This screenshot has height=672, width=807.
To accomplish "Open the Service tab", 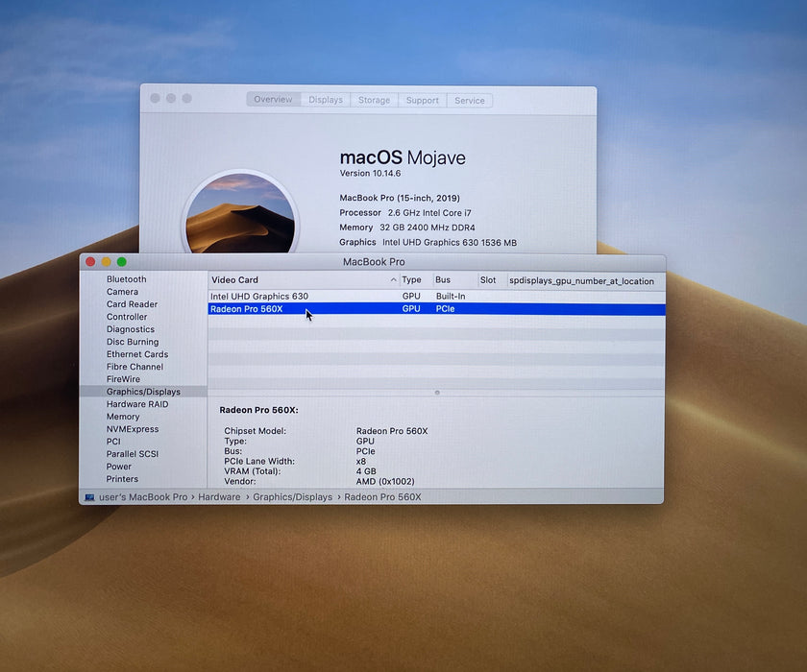I will coord(470,101).
